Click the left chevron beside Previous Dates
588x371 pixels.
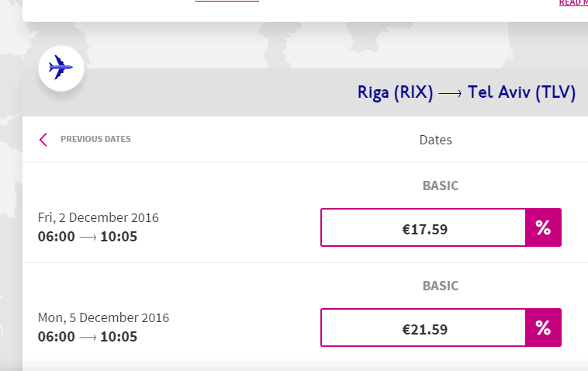tap(43, 140)
